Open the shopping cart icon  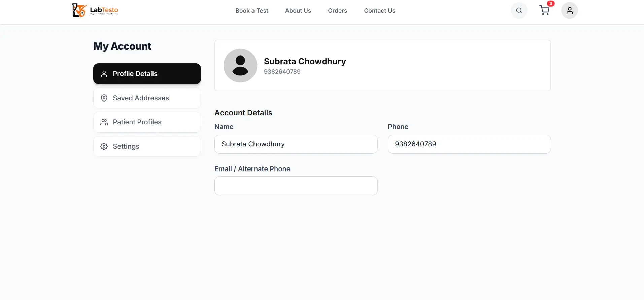(x=544, y=10)
